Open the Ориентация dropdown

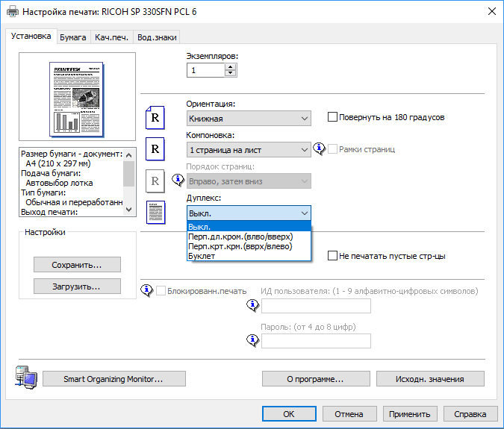tap(248, 118)
